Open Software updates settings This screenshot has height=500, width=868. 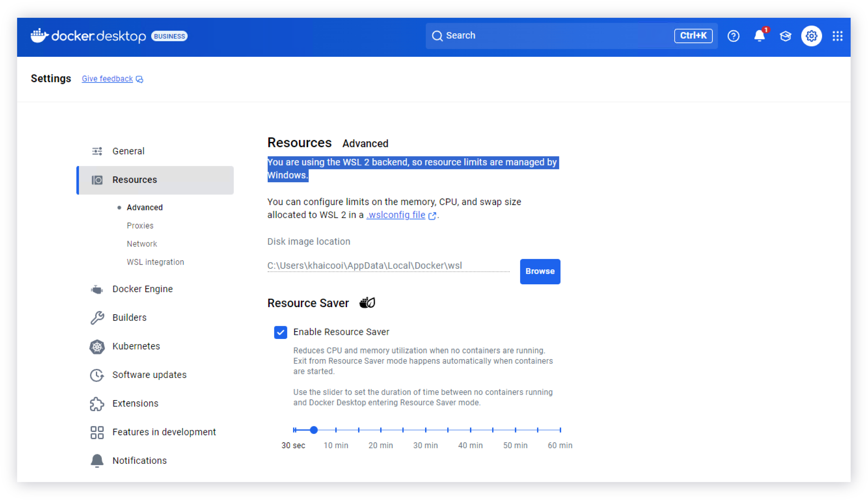pos(155,375)
